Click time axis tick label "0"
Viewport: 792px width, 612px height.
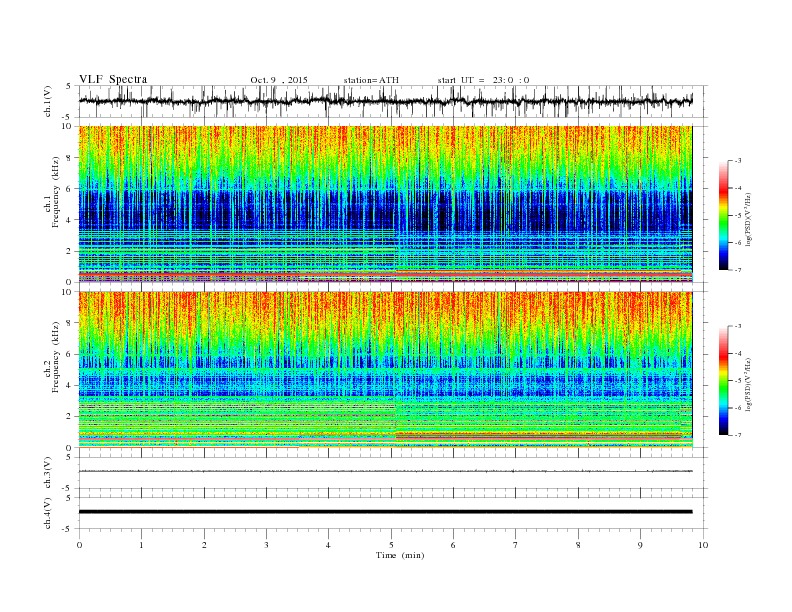pos(79,545)
